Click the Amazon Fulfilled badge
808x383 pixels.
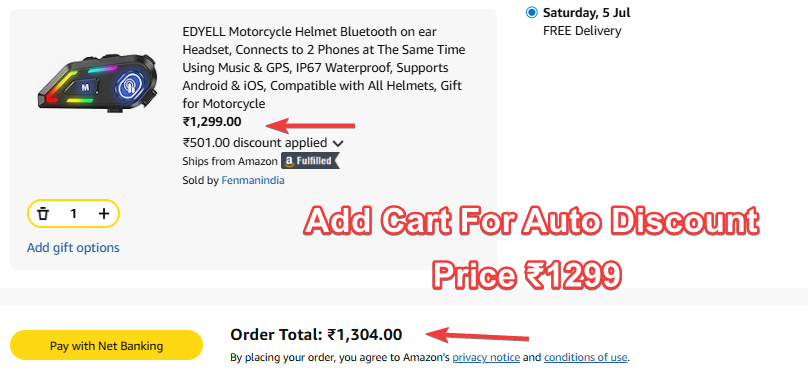(x=310, y=161)
